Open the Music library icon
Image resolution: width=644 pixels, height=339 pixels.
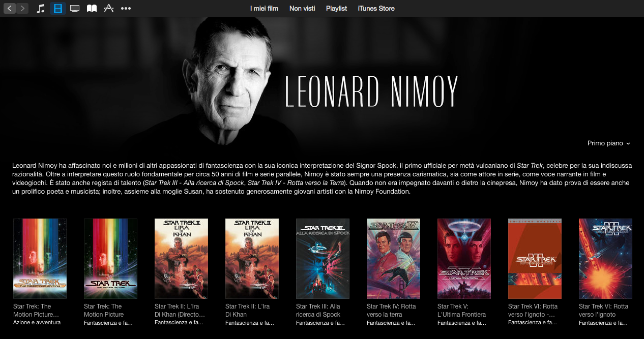41,8
